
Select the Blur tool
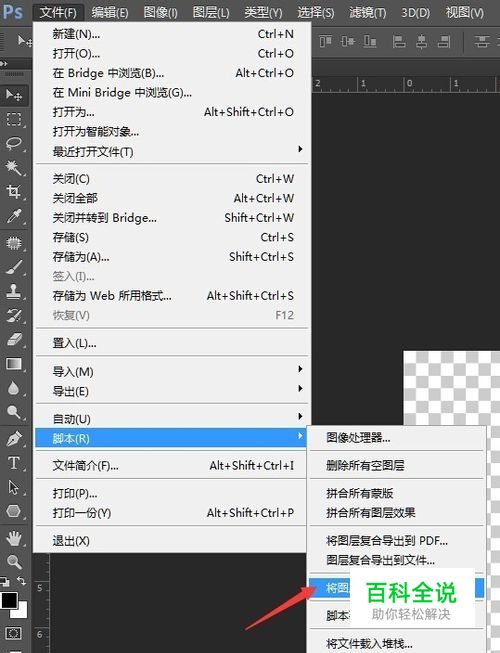tap(14, 388)
